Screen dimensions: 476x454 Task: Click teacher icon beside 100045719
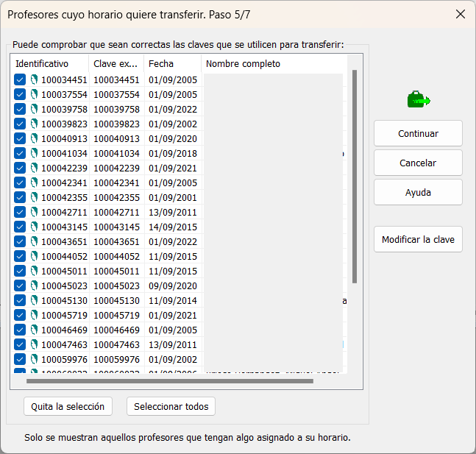tap(34, 315)
